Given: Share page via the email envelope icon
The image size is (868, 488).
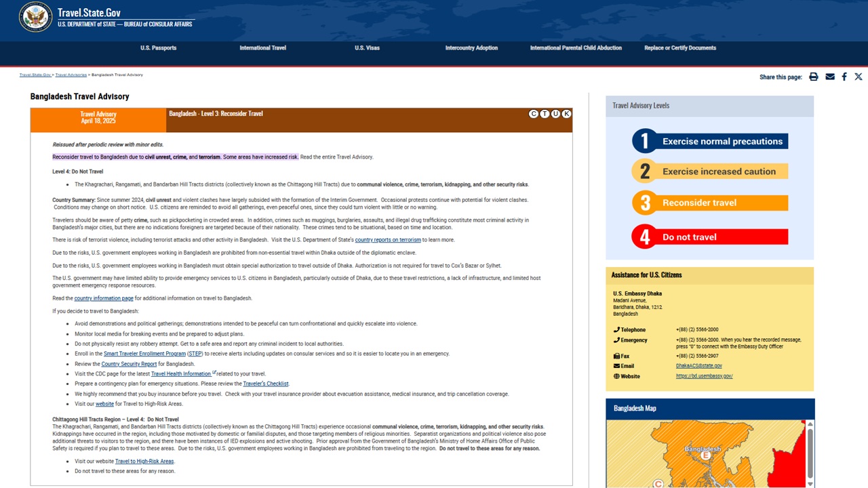Looking at the screenshot, I should 830,77.
